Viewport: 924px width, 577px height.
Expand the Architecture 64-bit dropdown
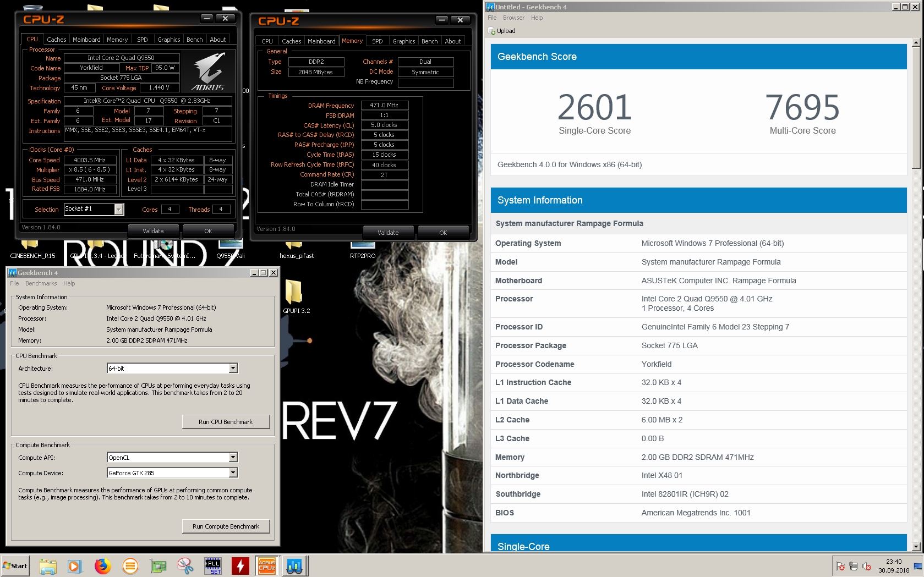233,368
